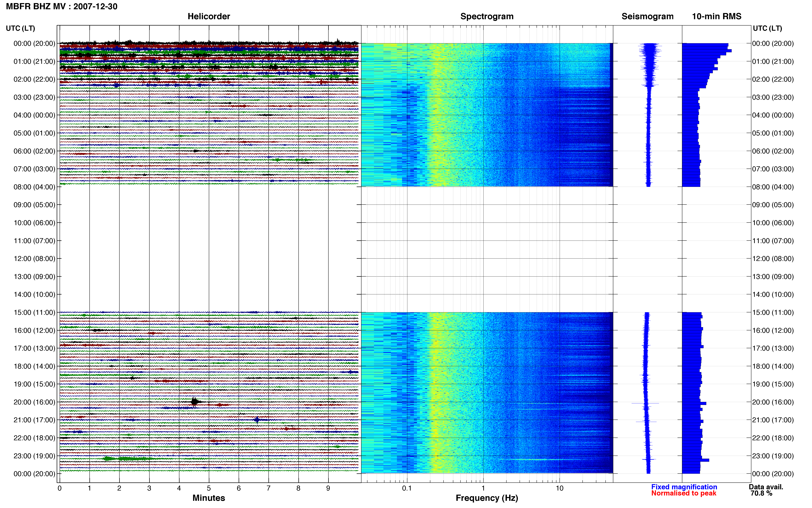Click the green tremor burst on the 23:00 helicorder trace
The height and width of the screenshot is (508, 812).
[x=128, y=459]
